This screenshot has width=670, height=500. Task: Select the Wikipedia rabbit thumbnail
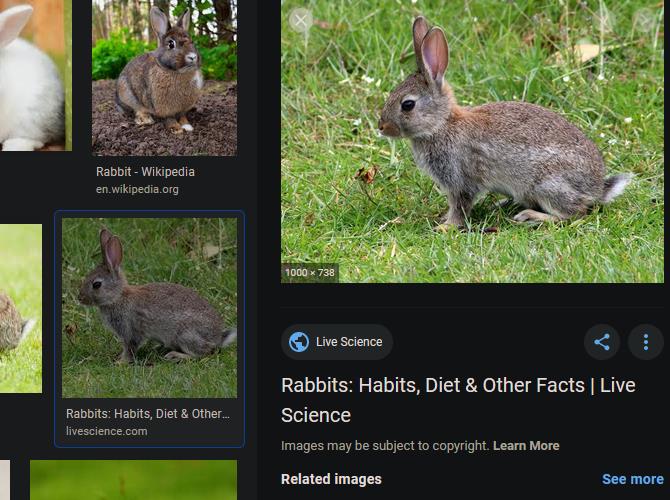(x=164, y=78)
